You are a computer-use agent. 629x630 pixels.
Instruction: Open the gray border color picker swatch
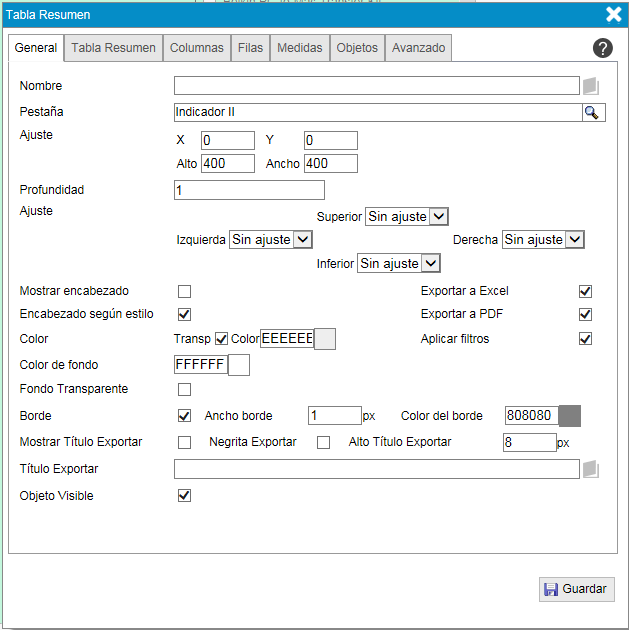tap(570, 416)
